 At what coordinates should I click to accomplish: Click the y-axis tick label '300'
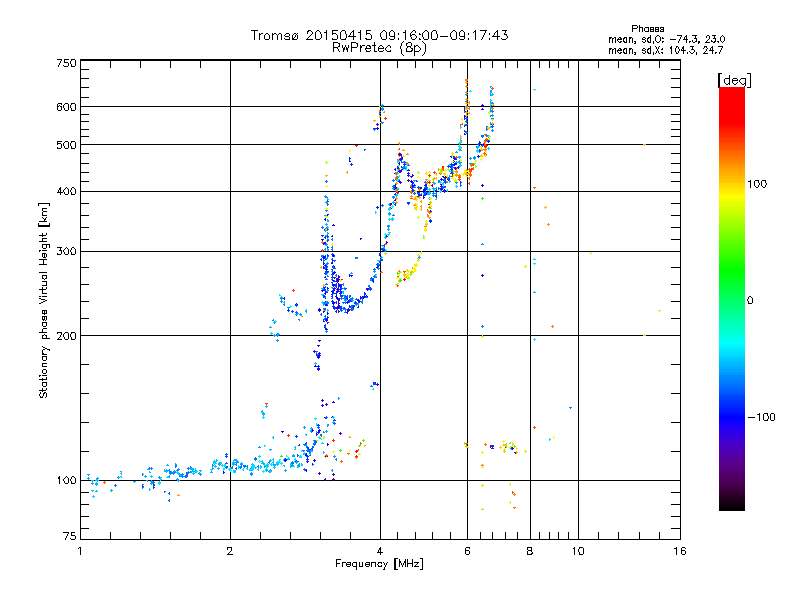[66, 252]
